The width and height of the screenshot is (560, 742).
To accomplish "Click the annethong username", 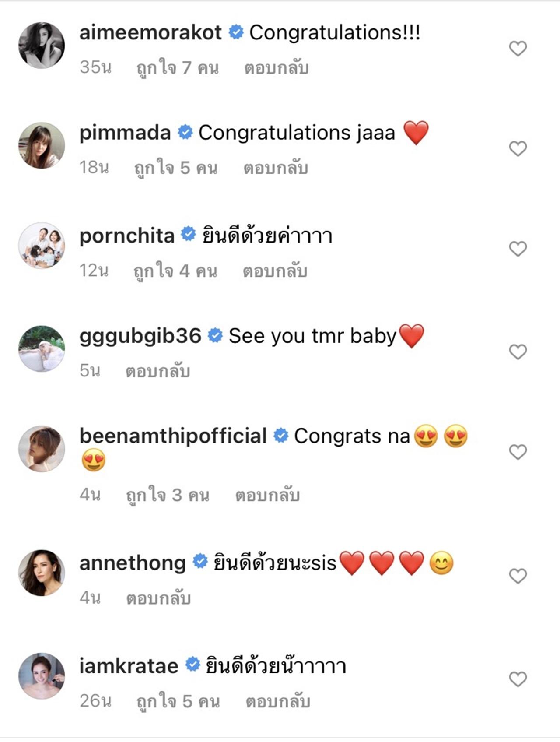I will pos(133,563).
